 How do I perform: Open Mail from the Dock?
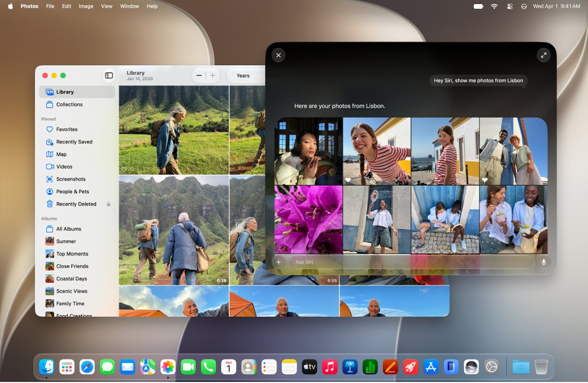click(127, 367)
